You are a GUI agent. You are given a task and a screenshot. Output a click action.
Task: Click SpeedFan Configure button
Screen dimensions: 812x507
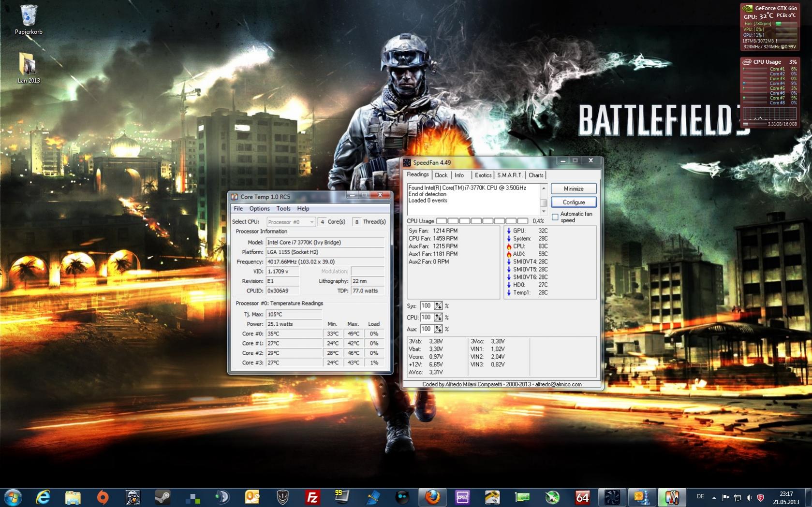coord(574,202)
